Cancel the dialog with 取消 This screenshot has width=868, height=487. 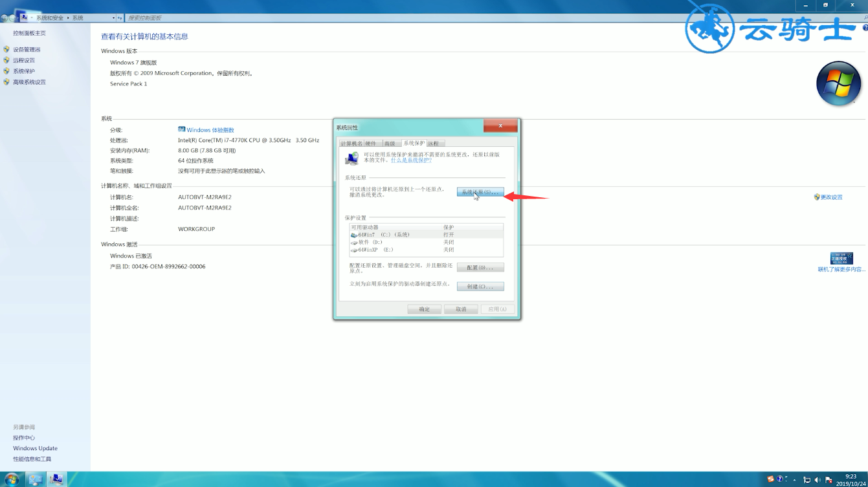pos(461,309)
